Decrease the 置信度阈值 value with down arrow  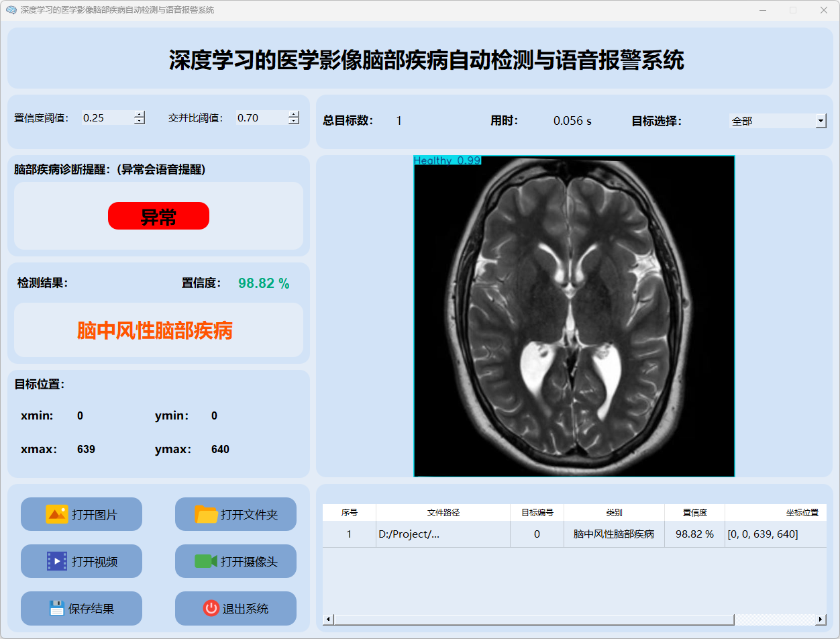(140, 121)
